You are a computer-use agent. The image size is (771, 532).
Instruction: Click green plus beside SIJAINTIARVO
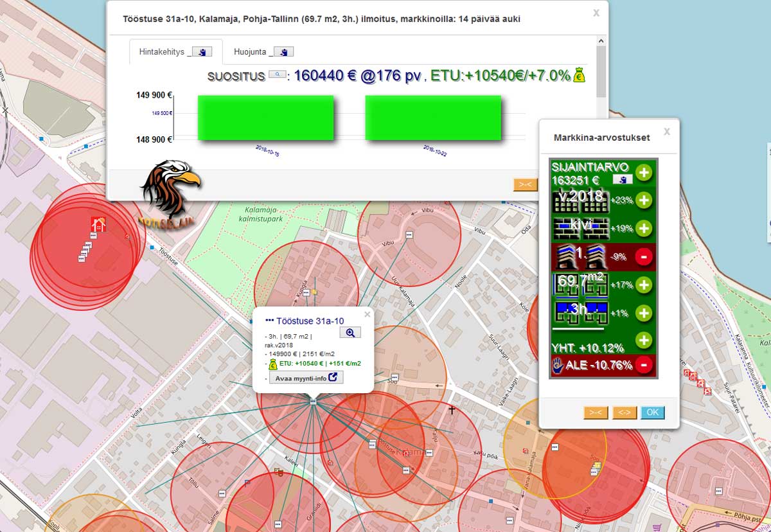644,173
